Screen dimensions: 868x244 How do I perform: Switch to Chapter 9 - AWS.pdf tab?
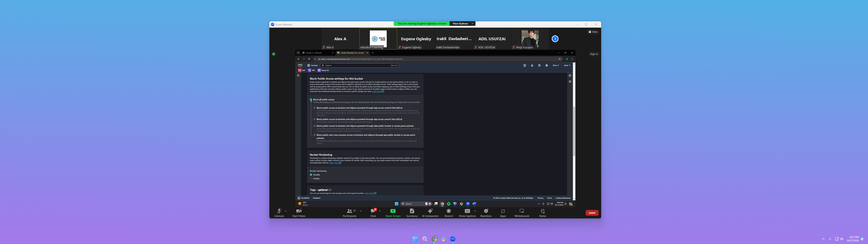(x=314, y=53)
